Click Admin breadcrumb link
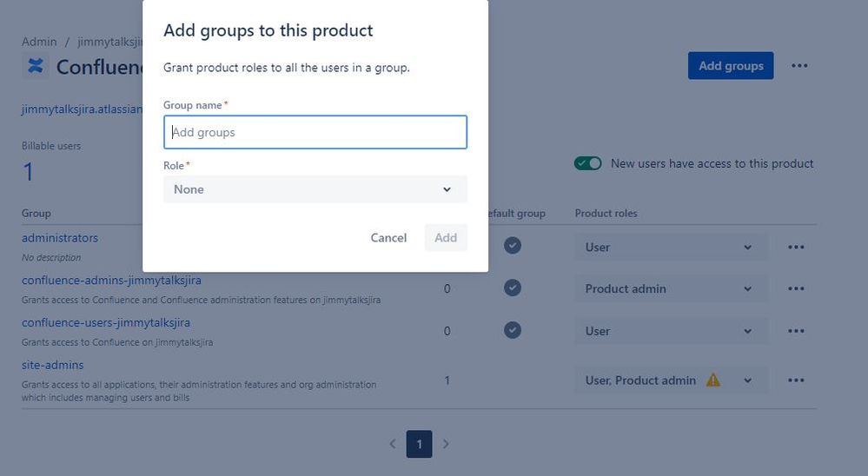The width and height of the screenshot is (868, 476). tap(39, 42)
